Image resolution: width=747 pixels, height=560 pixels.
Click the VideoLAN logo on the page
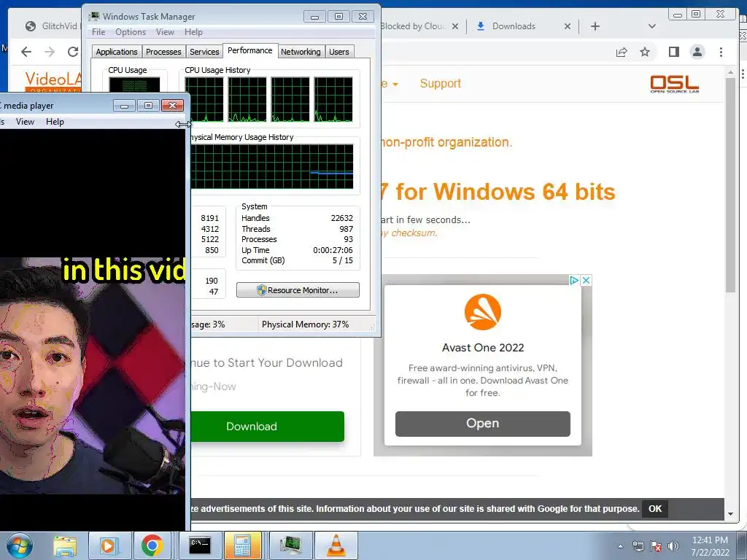click(53, 81)
